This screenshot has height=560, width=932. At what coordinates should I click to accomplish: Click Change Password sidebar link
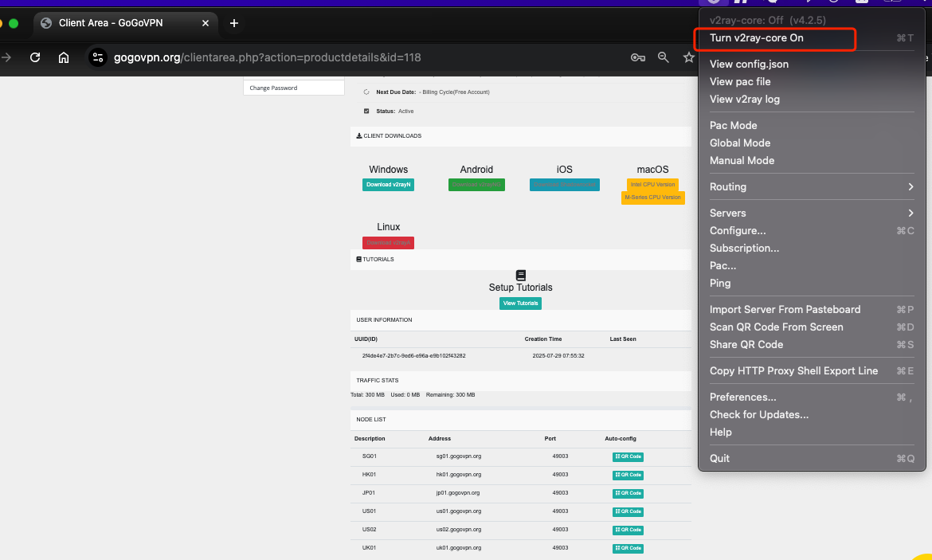click(x=294, y=88)
